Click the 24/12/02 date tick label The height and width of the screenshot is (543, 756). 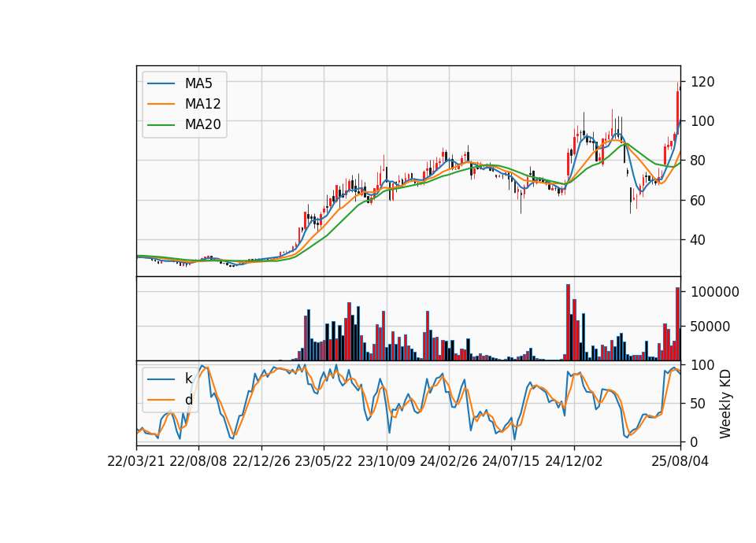574,461
